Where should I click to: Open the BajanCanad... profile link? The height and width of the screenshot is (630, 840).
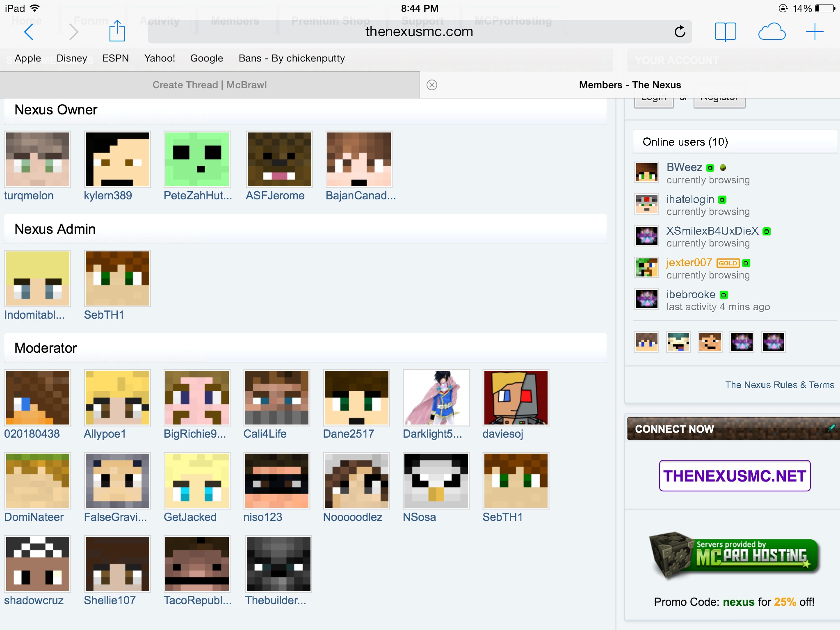(x=361, y=196)
